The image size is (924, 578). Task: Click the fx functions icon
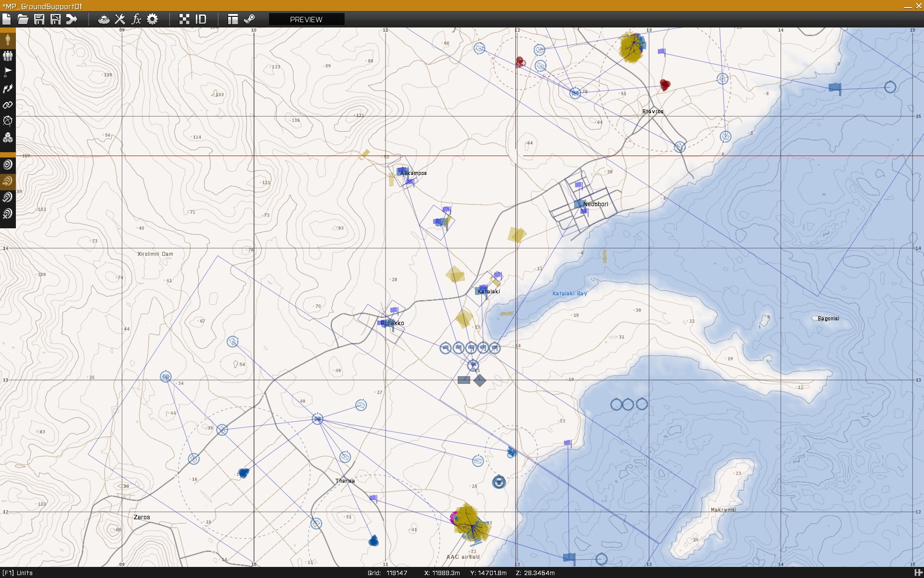click(136, 19)
